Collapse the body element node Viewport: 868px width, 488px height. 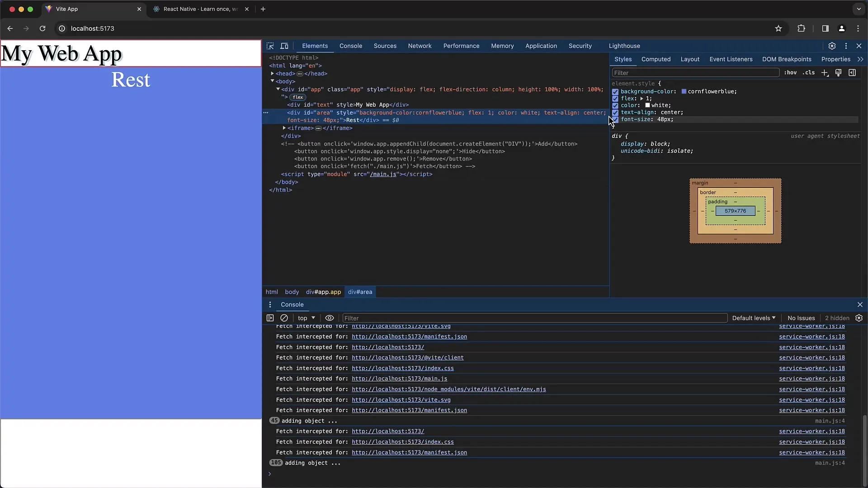tap(272, 81)
